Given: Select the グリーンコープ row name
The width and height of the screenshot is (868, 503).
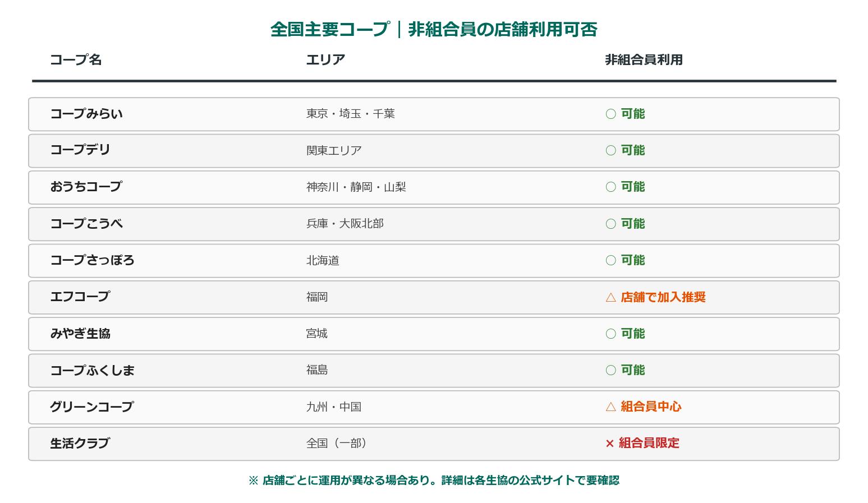Looking at the screenshot, I should (91, 407).
